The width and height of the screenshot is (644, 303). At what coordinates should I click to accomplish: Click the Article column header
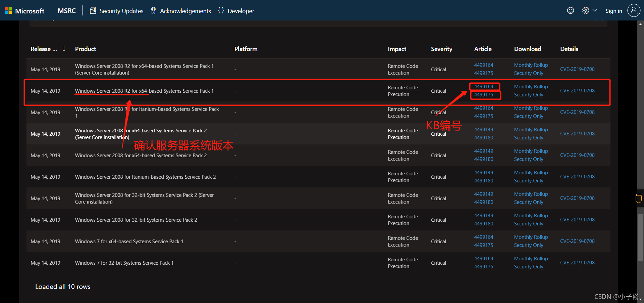click(483, 49)
